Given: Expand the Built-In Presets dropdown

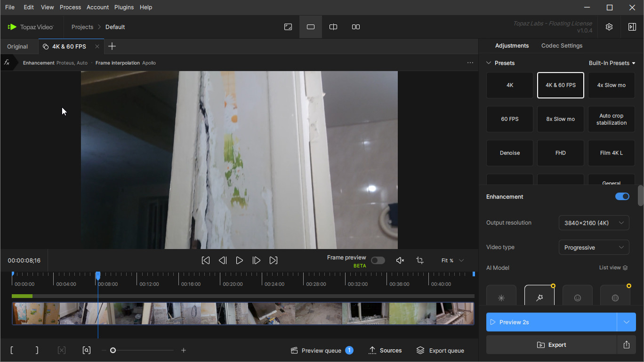Looking at the screenshot, I should 612,63.
